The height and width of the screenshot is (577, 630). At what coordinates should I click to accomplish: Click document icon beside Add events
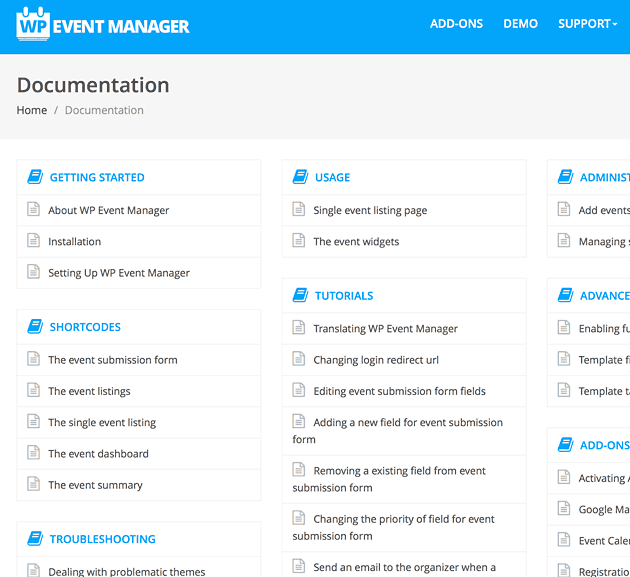[x=564, y=209]
